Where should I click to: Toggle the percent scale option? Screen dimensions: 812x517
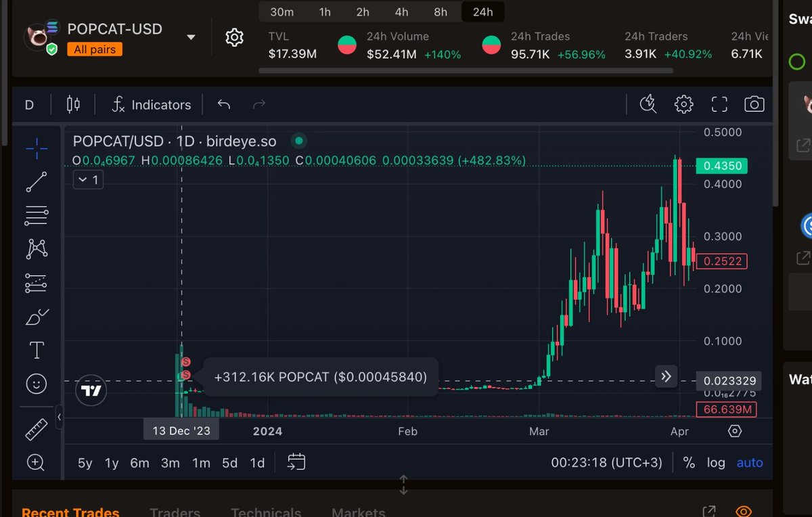[x=689, y=463]
